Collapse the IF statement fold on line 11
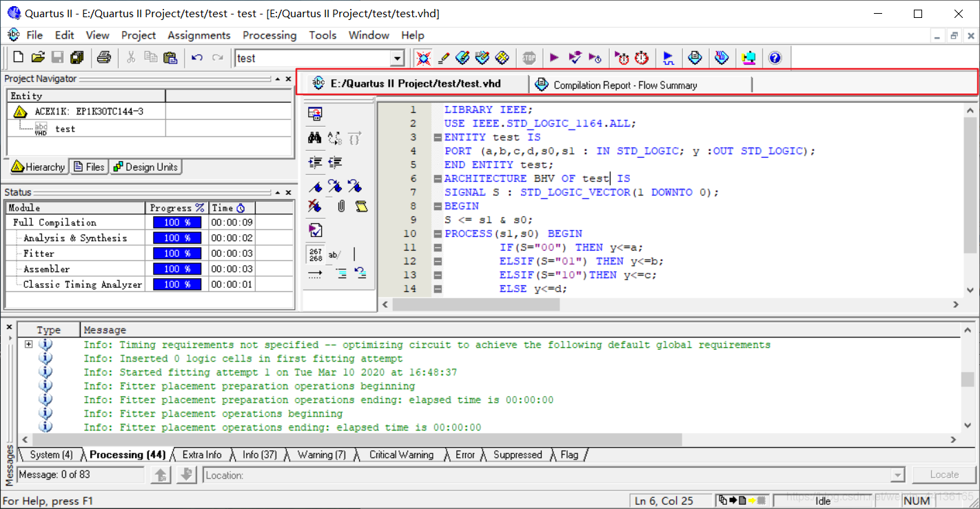The image size is (980, 509). 438,247
